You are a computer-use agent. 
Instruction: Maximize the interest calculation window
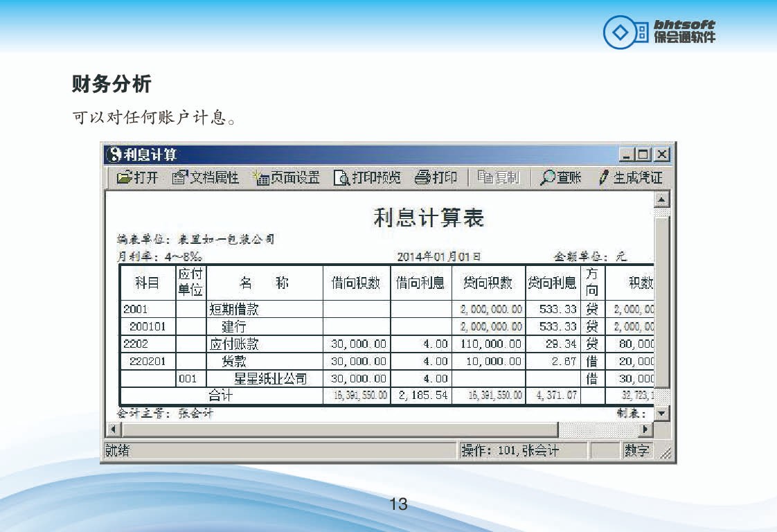[x=643, y=154]
